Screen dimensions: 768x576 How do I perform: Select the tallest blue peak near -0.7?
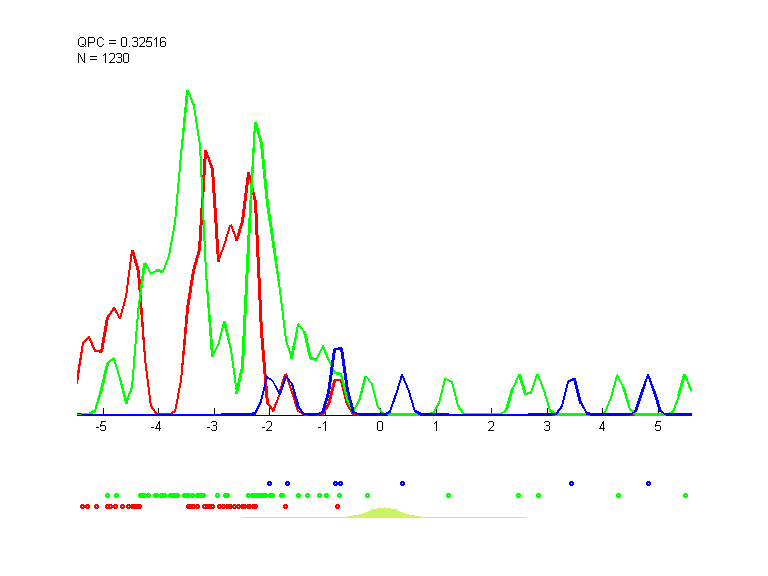339,349
